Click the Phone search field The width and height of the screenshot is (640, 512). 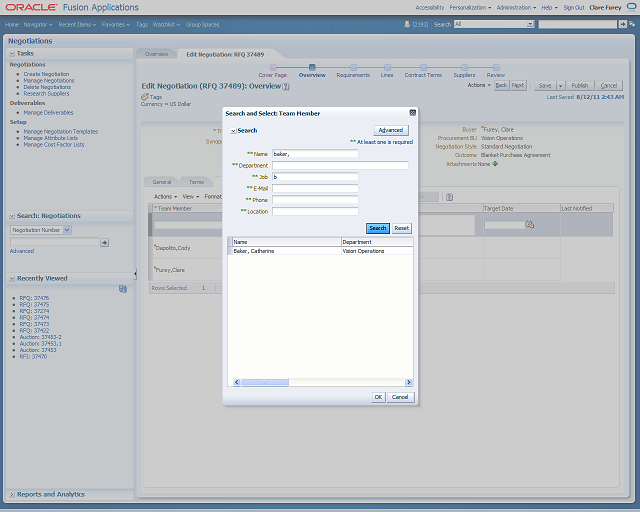point(315,200)
